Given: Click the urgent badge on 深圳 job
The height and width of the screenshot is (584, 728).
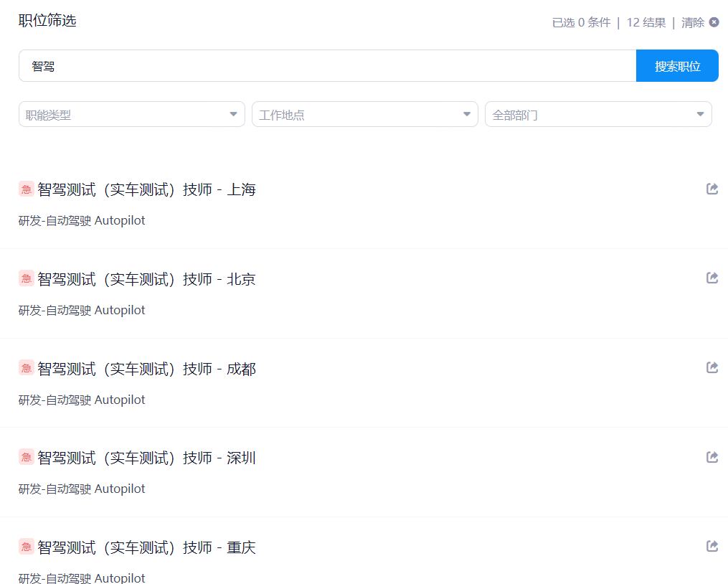Looking at the screenshot, I should [27, 457].
